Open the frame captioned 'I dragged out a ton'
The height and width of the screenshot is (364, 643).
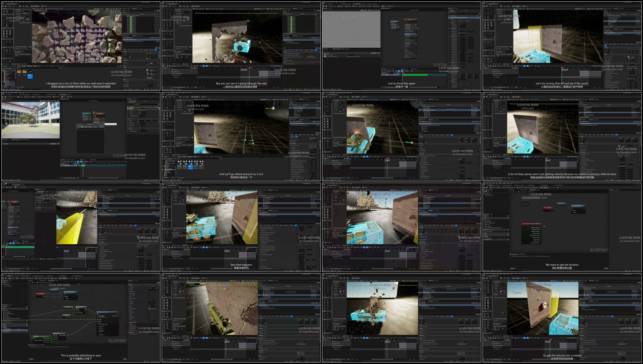point(81,46)
